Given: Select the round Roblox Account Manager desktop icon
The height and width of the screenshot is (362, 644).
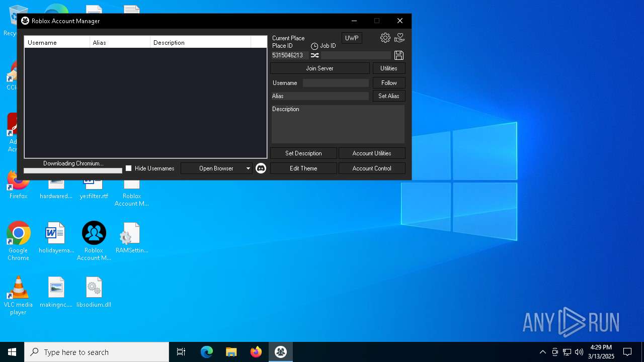Looking at the screenshot, I should (94, 241).
